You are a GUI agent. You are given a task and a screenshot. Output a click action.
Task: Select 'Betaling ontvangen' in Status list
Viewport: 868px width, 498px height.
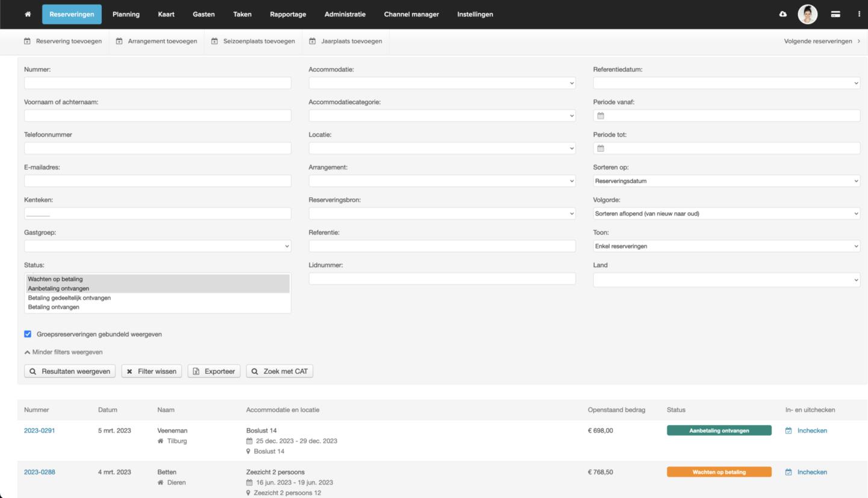(x=54, y=307)
